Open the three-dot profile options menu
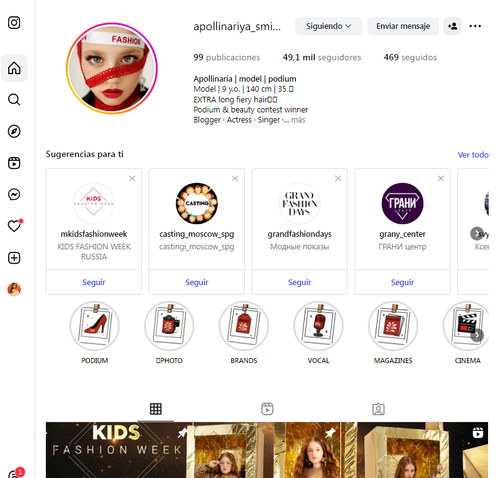Screen dimensions: 500x478 pos(475,26)
